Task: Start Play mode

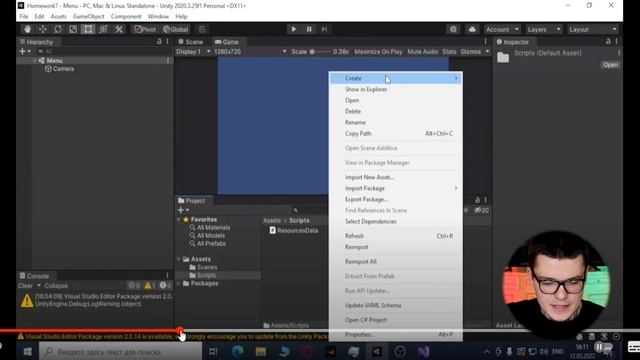Action: coord(293,29)
